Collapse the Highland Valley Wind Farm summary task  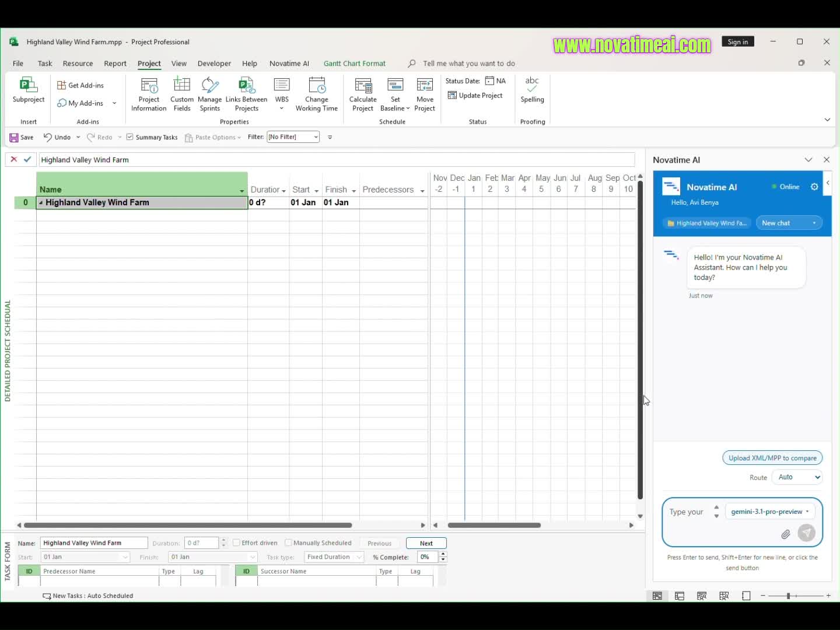tap(41, 202)
